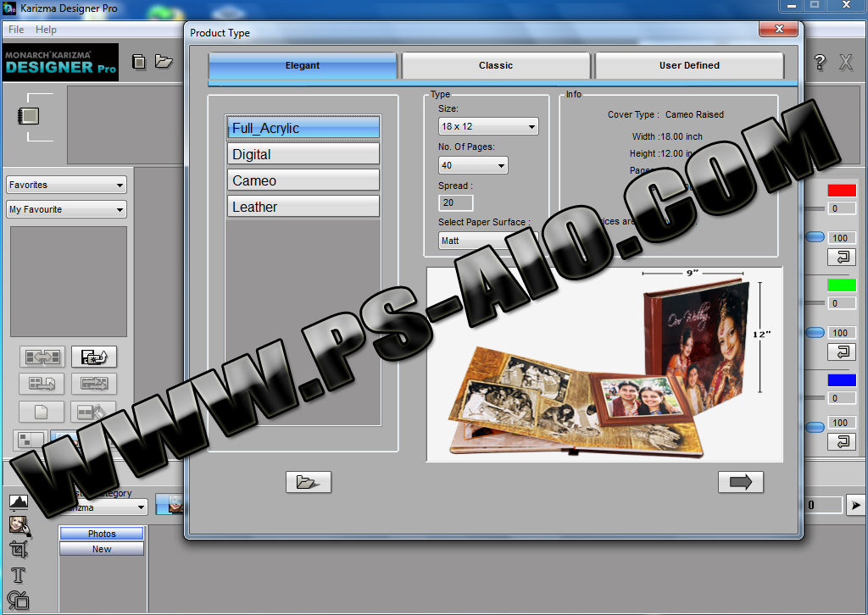Click the play arrow at bottom right

coord(856,505)
